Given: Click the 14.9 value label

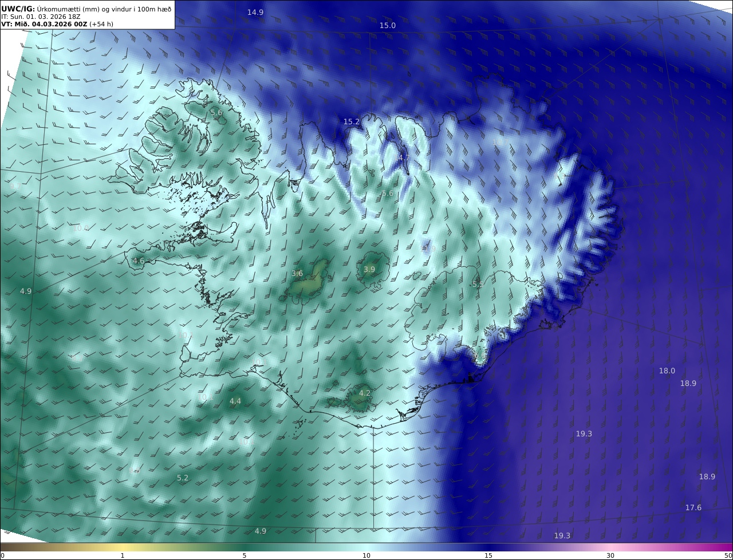Looking at the screenshot, I should (x=255, y=13).
